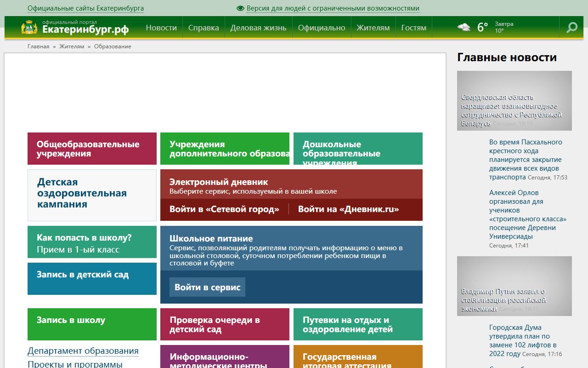Open Путевки на отдых и оздоровление детей

[358, 324]
